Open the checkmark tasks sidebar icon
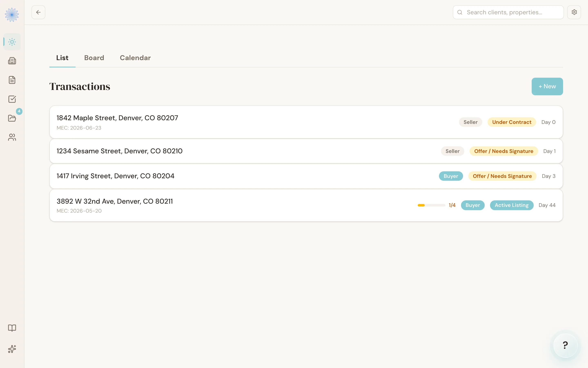588x368 pixels. click(x=12, y=99)
